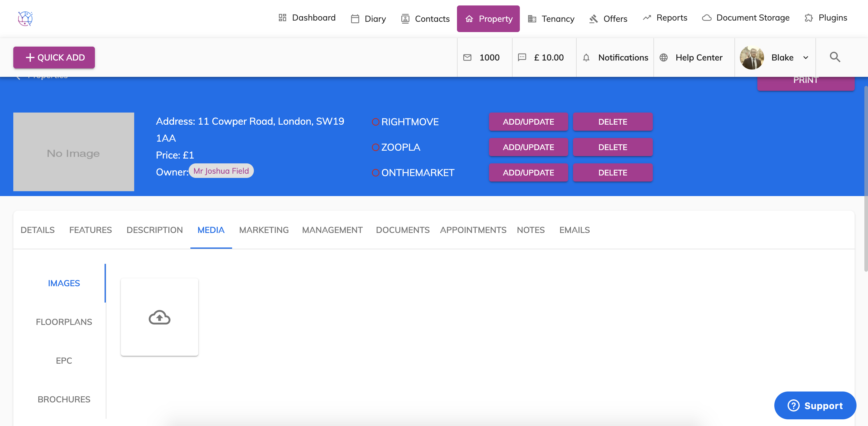Click the Zoopla status circle

(x=375, y=147)
